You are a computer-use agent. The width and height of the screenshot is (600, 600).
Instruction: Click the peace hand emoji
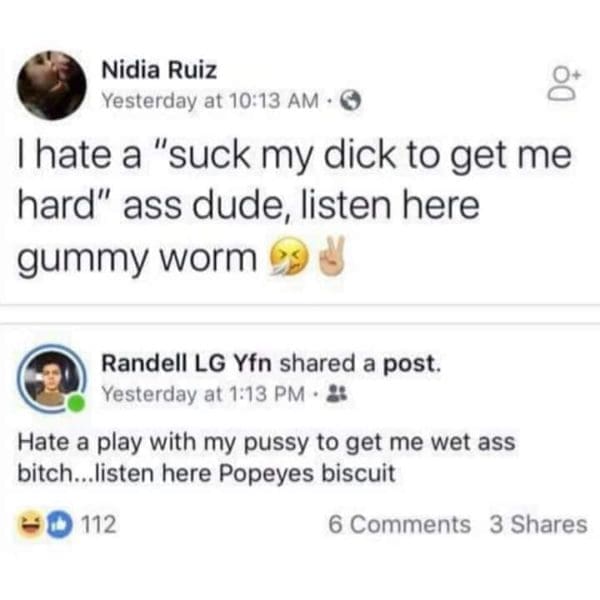pos(331,256)
